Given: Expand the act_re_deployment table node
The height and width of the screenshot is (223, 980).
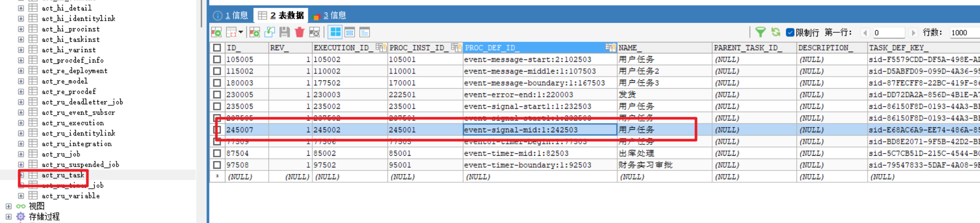Looking at the screenshot, I should point(21,70).
